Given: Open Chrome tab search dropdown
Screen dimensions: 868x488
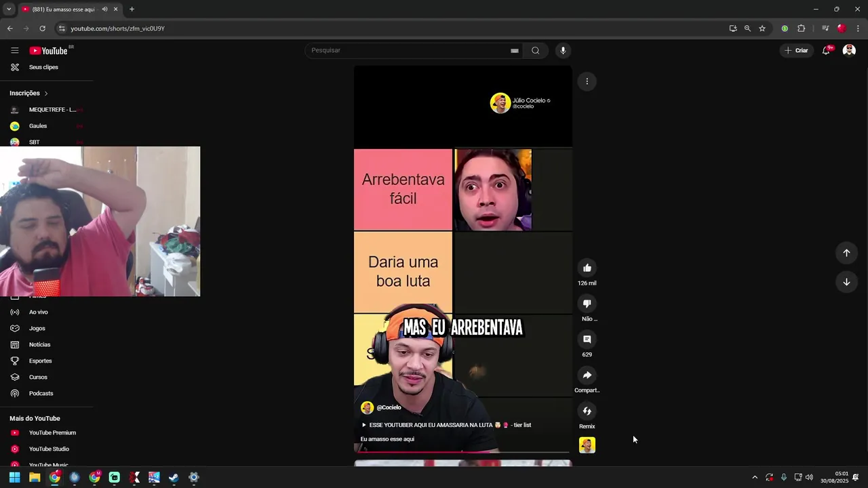Looking at the screenshot, I should (x=8, y=9).
